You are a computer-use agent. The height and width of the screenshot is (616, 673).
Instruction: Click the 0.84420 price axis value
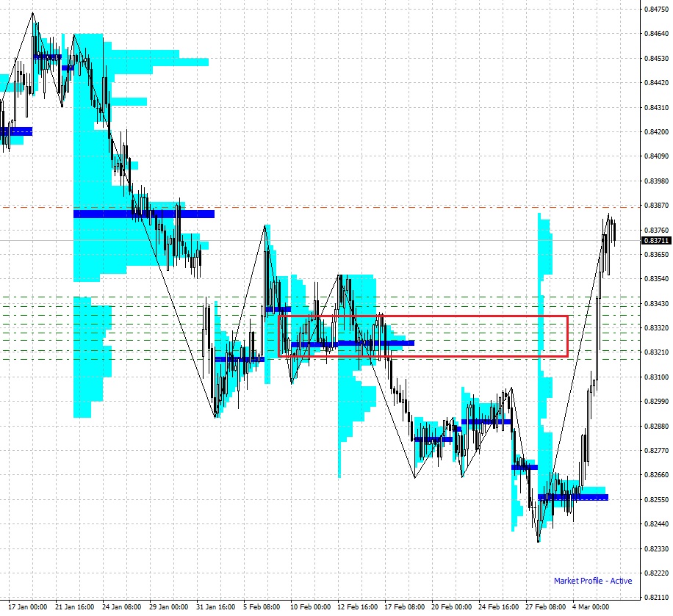(x=656, y=83)
